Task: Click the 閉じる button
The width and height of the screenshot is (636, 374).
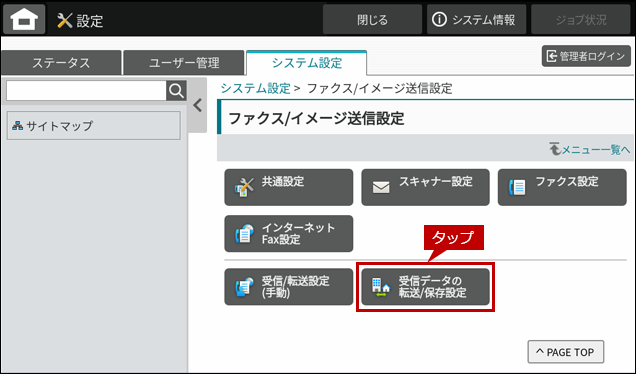Action: [x=372, y=19]
